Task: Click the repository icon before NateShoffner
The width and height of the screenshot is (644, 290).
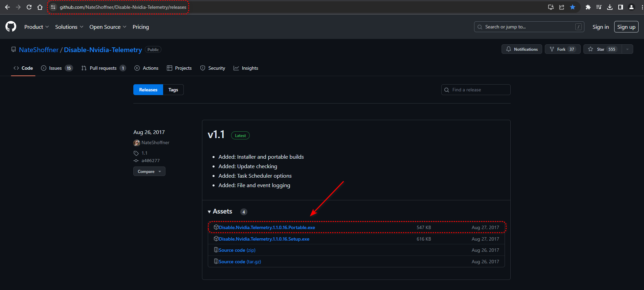Action: (x=14, y=49)
